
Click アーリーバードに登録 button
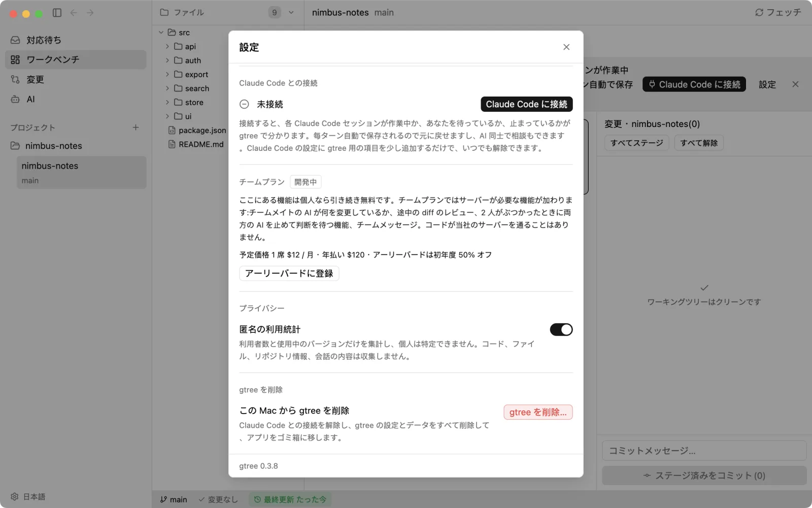click(289, 273)
